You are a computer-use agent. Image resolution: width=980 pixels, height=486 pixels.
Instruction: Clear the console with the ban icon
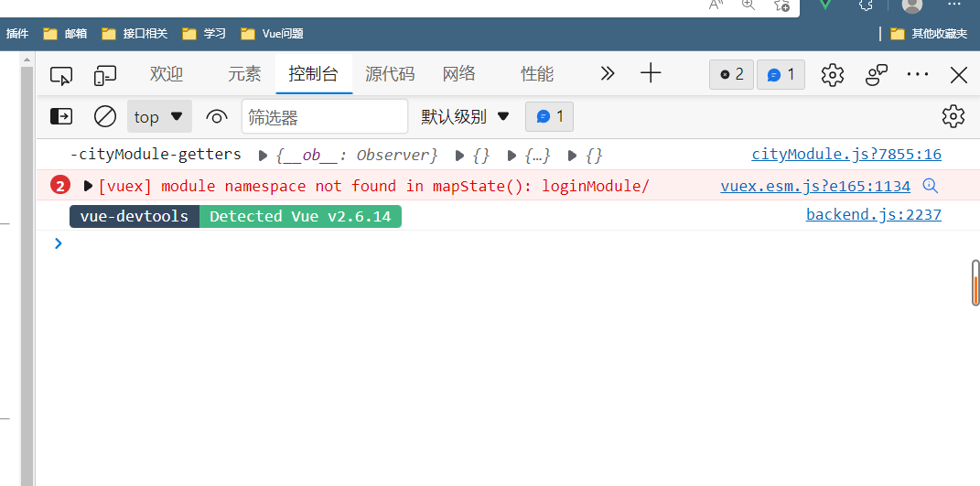[x=105, y=116]
